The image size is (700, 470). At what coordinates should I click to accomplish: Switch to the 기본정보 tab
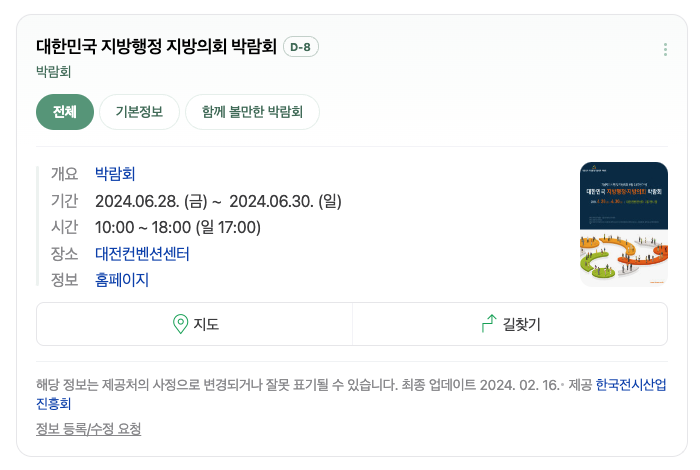click(139, 112)
